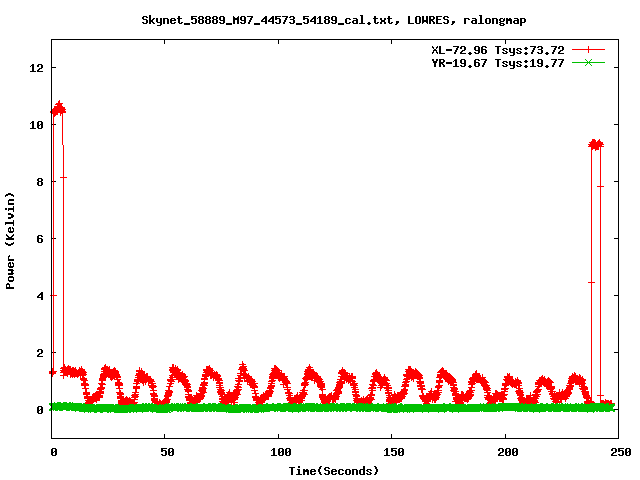Click the x-axis tick label 200

point(507,452)
